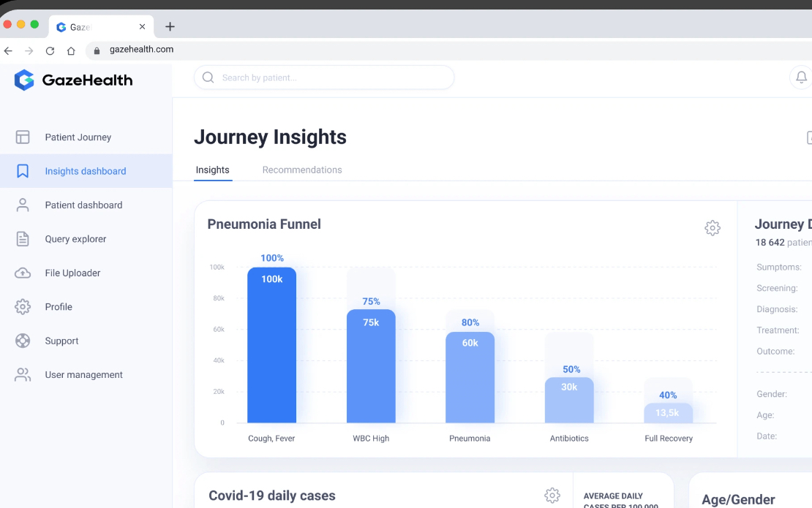Switch to the Recommendations tab
Image resolution: width=812 pixels, height=508 pixels.
click(302, 170)
